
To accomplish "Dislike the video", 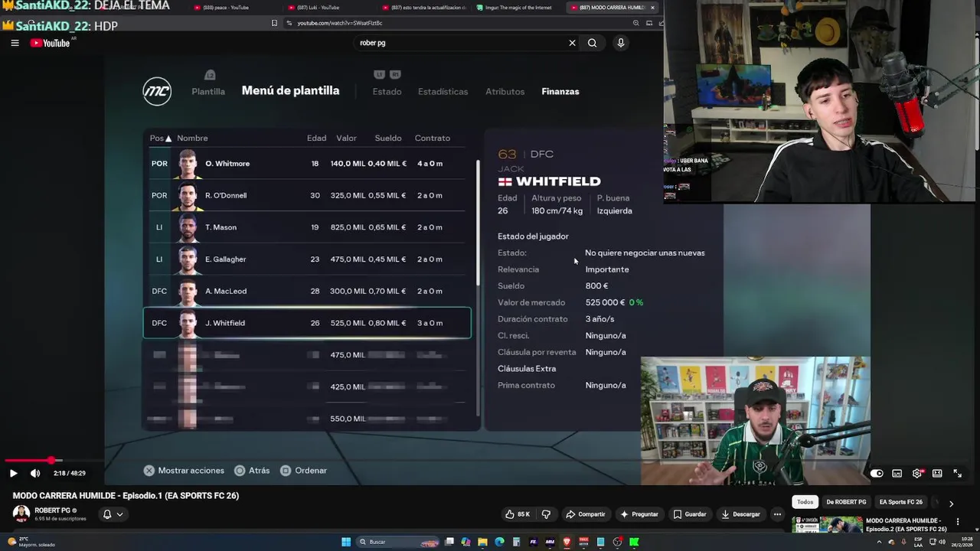I will coord(546,514).
